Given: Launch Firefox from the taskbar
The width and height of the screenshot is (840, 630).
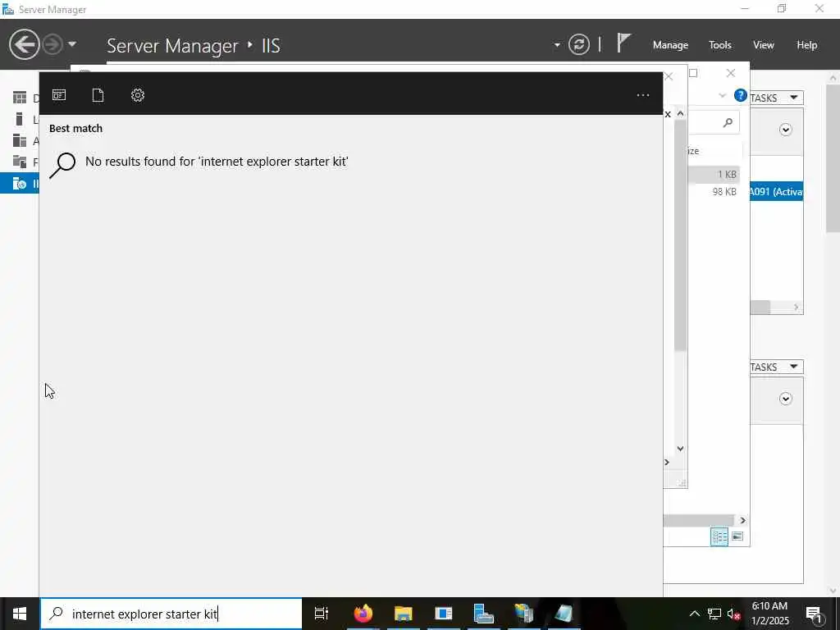Looking at the screenshot, I should pos(363,614).
